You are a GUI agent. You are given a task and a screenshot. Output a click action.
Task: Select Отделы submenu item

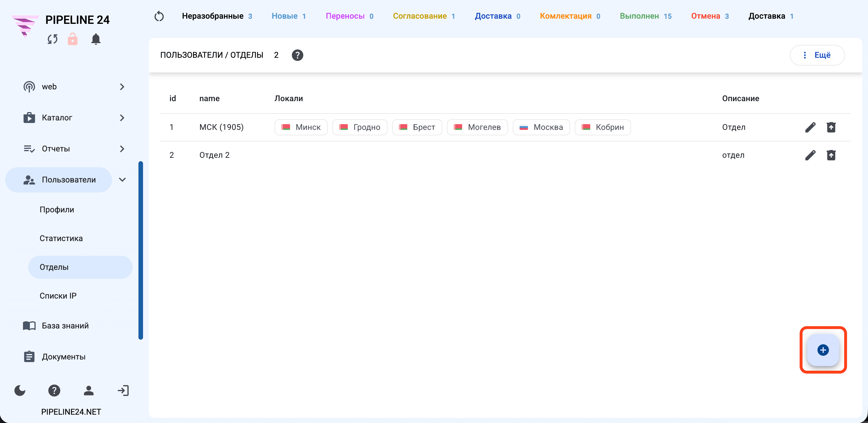point(80,267)
